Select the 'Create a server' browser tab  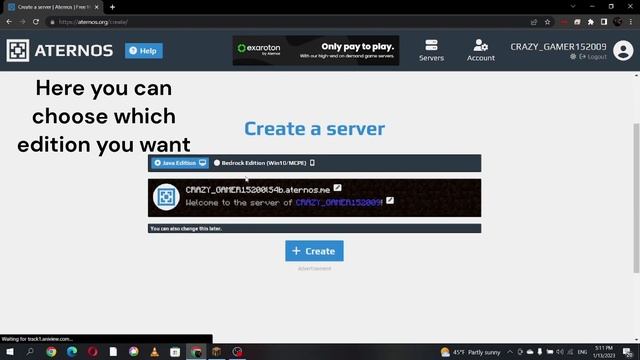pos(53,7)
